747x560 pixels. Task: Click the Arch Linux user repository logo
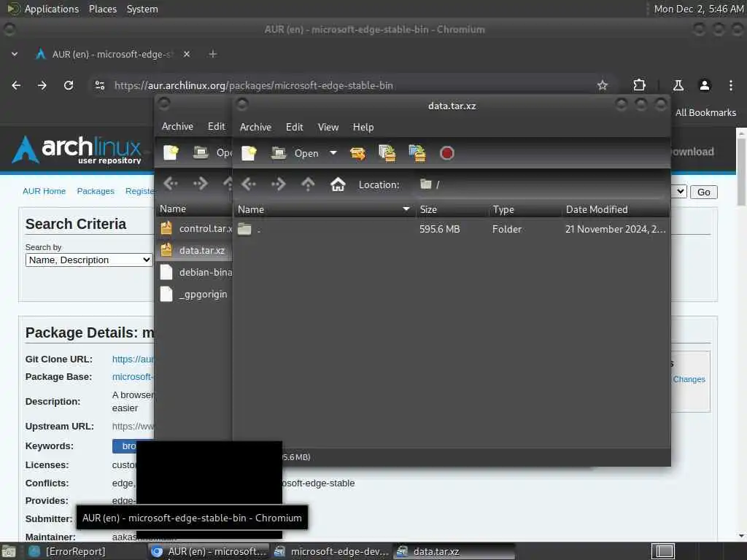coord(77,150)
